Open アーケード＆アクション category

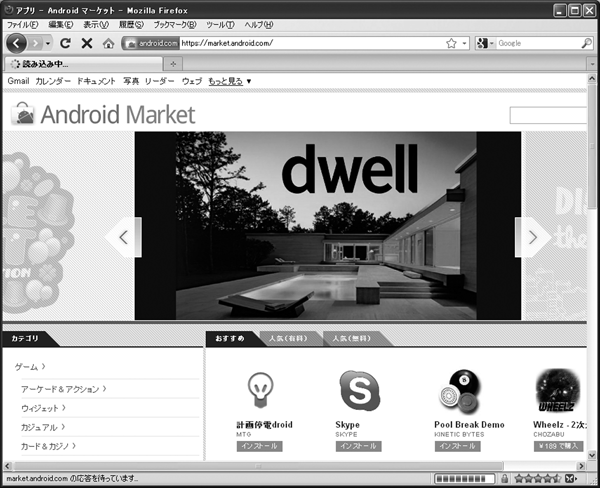(64, 389)
